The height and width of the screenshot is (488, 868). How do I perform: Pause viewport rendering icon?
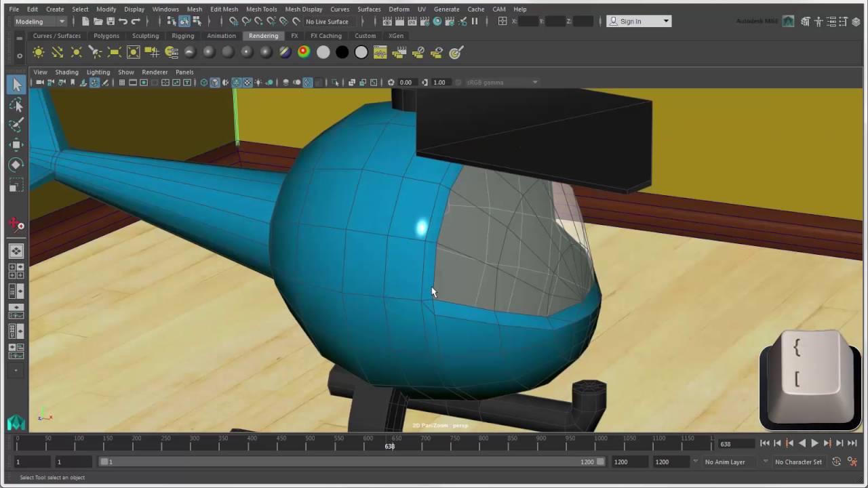tap(474, 22)
